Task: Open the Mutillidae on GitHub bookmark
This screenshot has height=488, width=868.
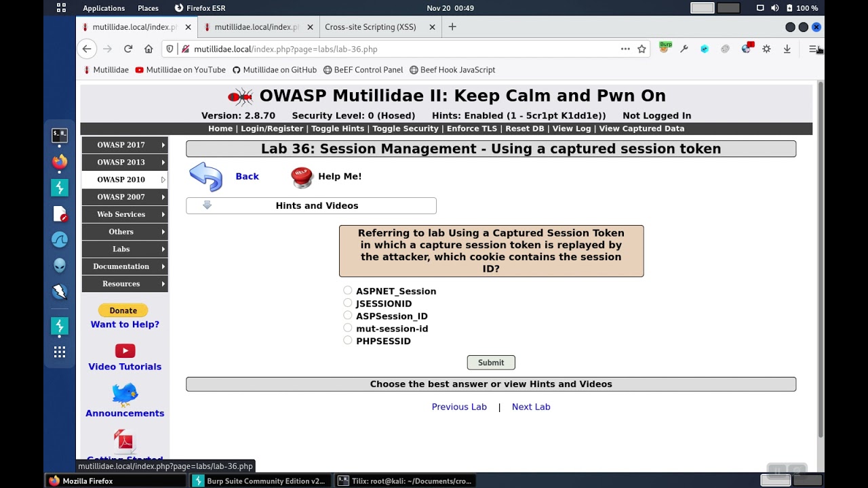Action: [x=274, y=70]
